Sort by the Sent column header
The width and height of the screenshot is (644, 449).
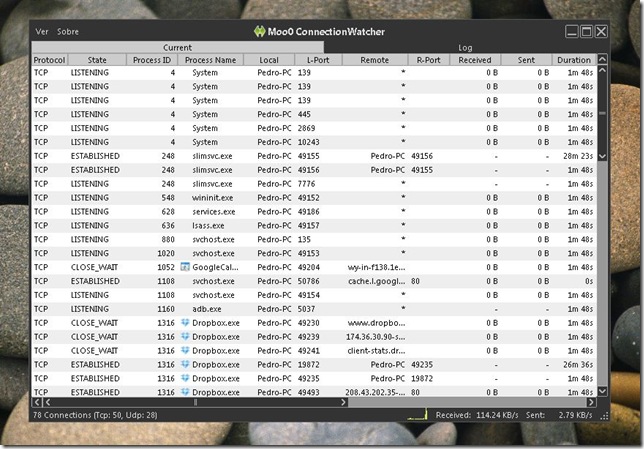pyautogui.click(x=526, y=60)
